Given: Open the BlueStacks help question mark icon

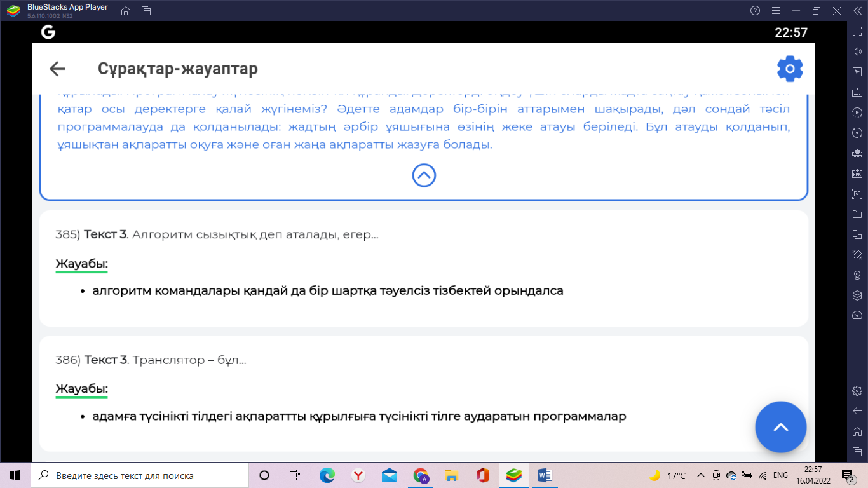Looking at the screenshot, I should [755, 11].
